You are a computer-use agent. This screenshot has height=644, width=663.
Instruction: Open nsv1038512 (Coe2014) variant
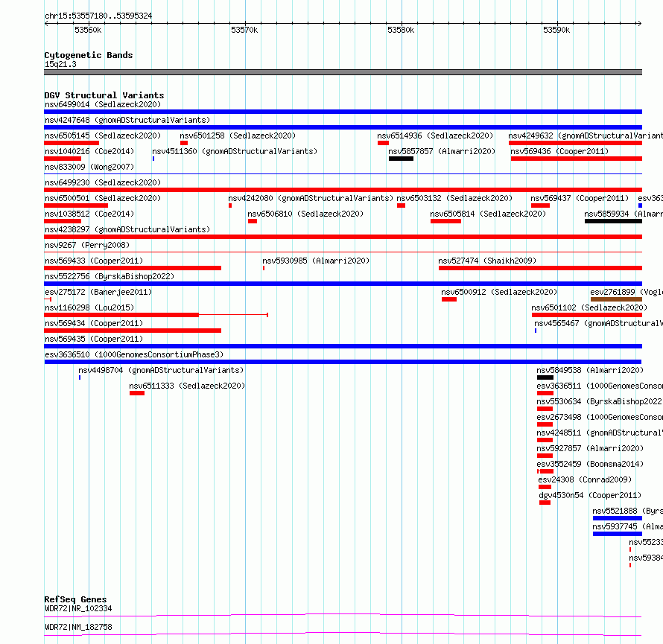pyautogui.click(x=89, y=214)
